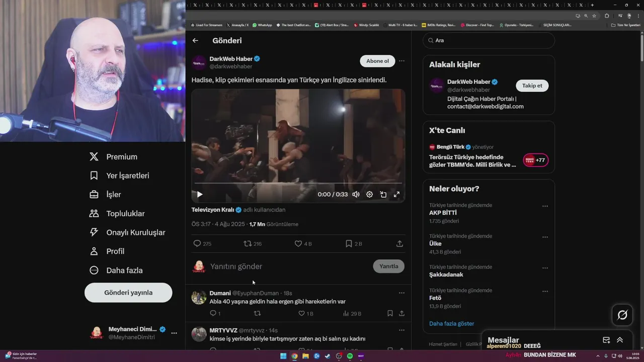Open options for Fetö trend
644x362 pixels.
[x=545, y=291]
